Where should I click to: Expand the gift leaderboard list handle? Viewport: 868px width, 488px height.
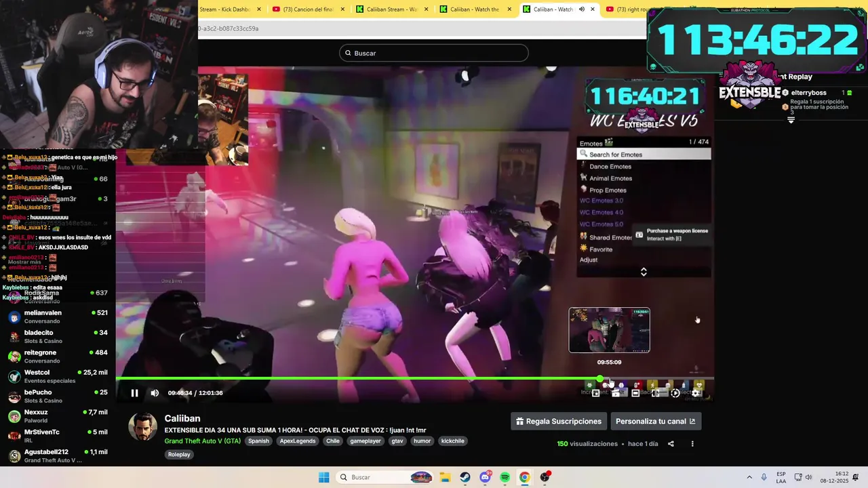[791, 120]
